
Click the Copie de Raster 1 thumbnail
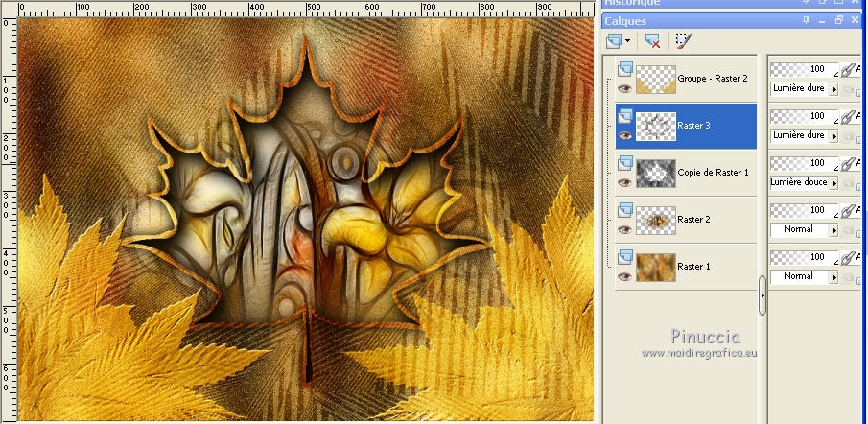pos(656,174)
